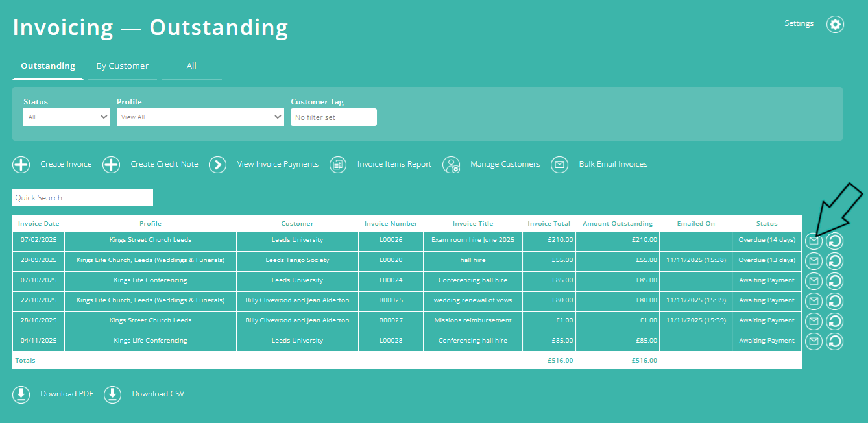The height and width of the screenshot is (423, 868).
Task: Select the Leeds Tango Society invoice row
Action: pos(297,261)
